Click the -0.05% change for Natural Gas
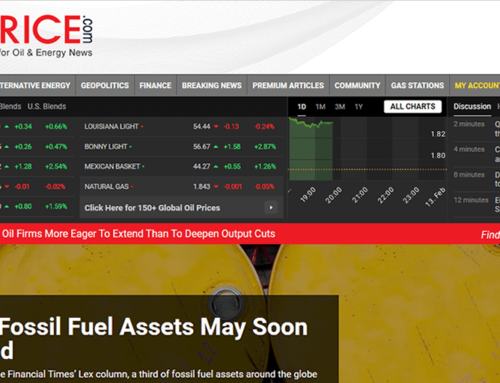This screenshot has height=383, width=500. pos(264,186)
